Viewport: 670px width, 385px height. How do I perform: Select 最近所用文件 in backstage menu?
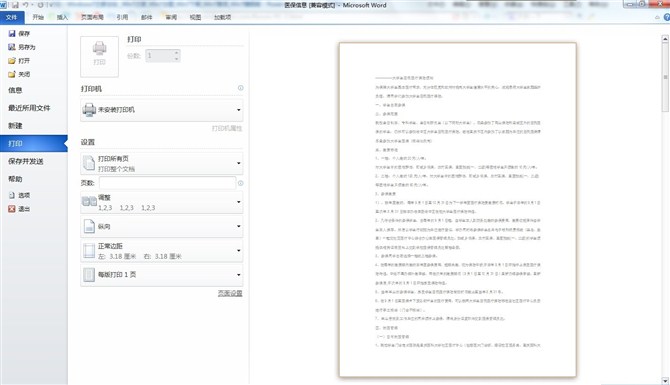(x=34, y=108)
